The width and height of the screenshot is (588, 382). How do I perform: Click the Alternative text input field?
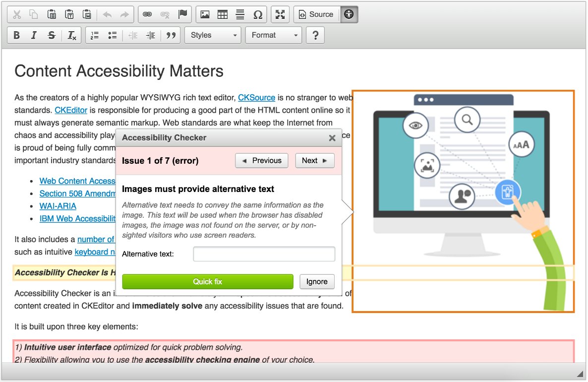click(x=264, y=254)
